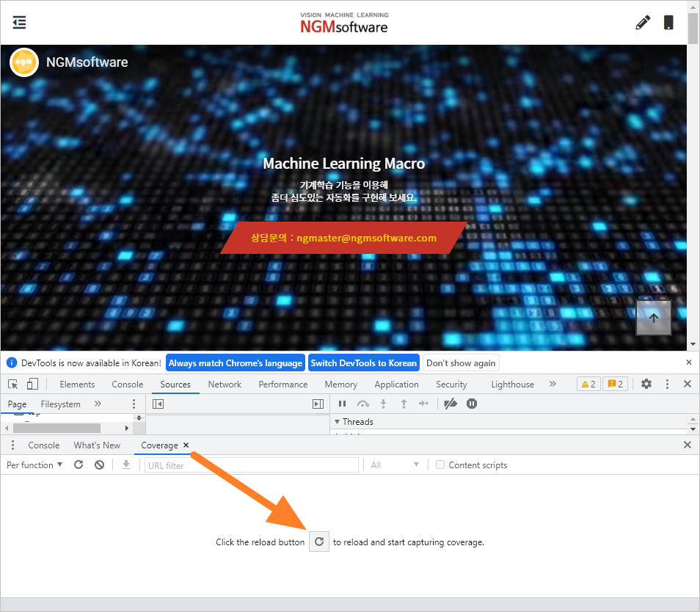The height and width of the screenshot is (612, 700).
Task: Open the Per function coverage type dropdown
Action: click(x=34, y=465)
